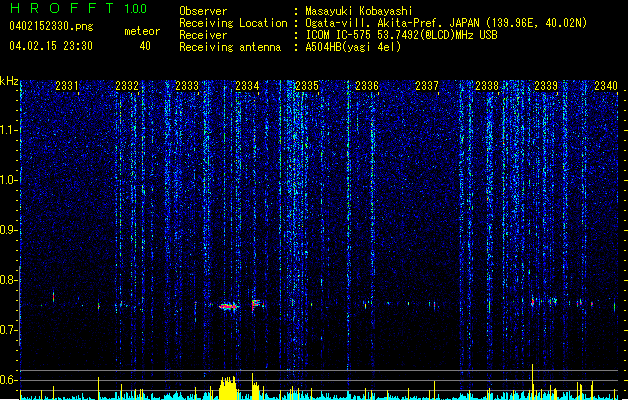Click the 0.6 kHz axis tick label
The width and height of the screenshot is (629, 400).
tap(9, 380)
